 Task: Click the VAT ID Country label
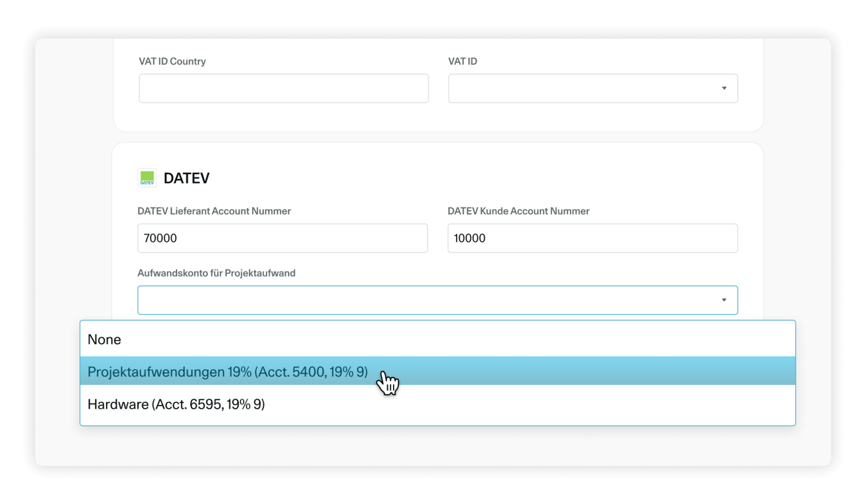tap(172, 61)
